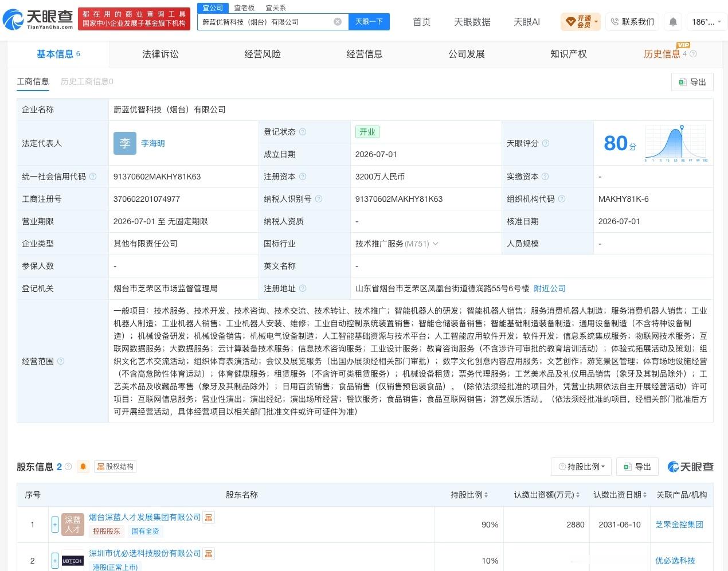Screen dimensions: 728x571
Task: Open 深圳市优必选科技股份有限公司 shareholder link
Action: coord(145,553)
